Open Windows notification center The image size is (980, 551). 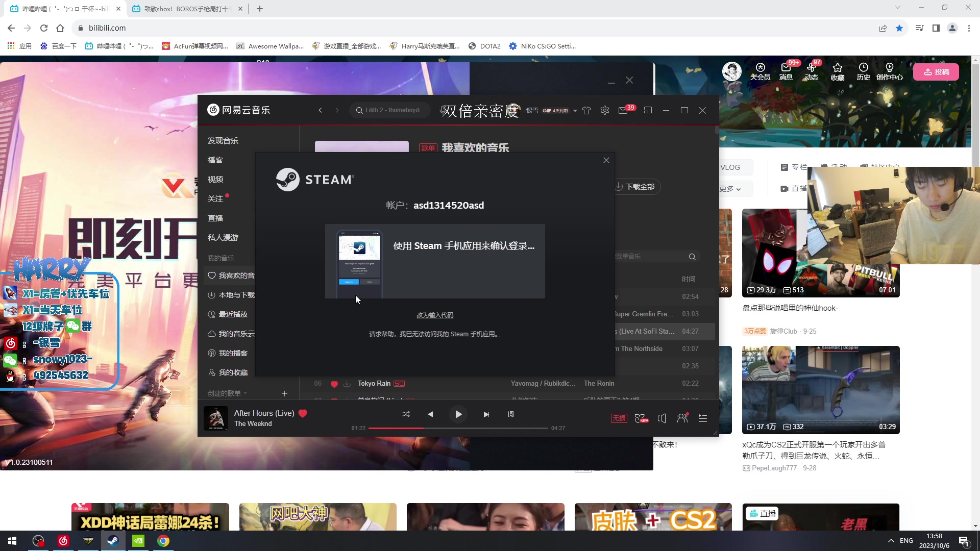(x=964, y=541)
